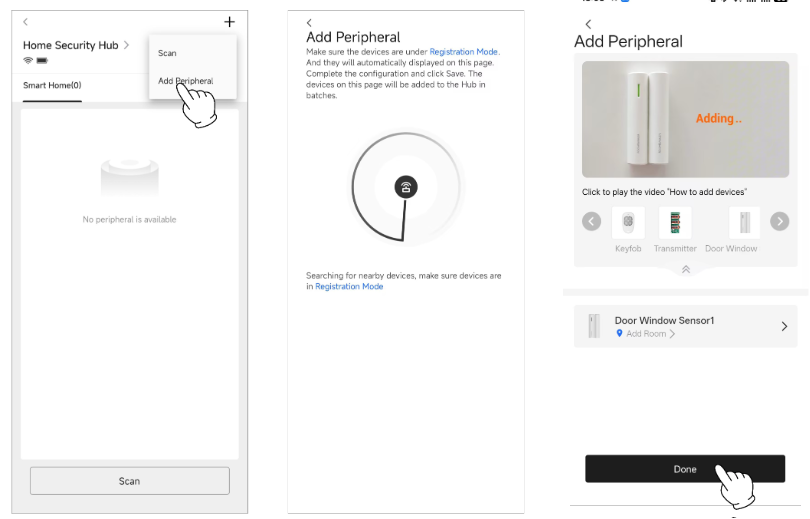This screenshot has height=519, width=810.
Task: Click the Scan button at bottom
Action: click(130, 481)
